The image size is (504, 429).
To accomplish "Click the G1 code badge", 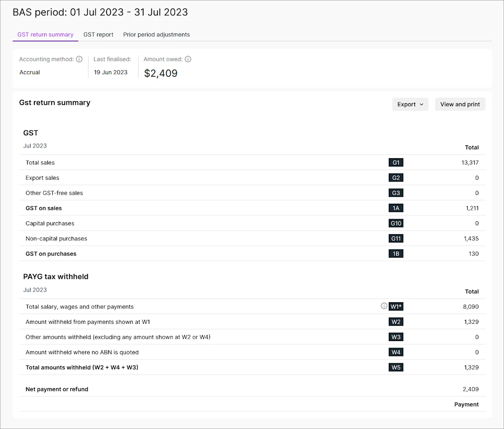I will pos(396,163).
